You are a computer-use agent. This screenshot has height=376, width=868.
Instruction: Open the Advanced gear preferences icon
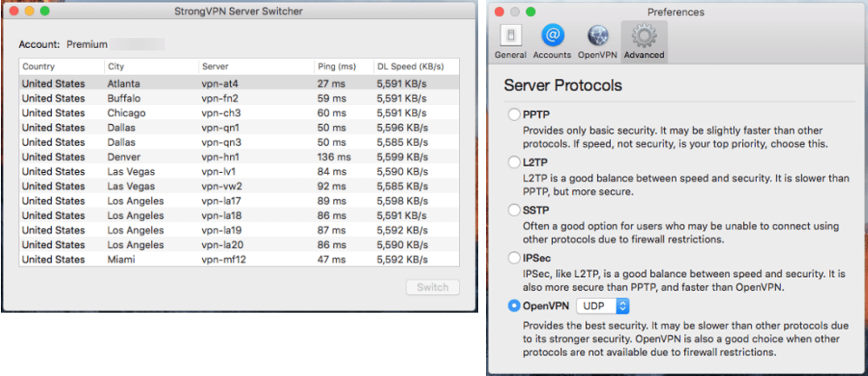click(x=644, y=42)
